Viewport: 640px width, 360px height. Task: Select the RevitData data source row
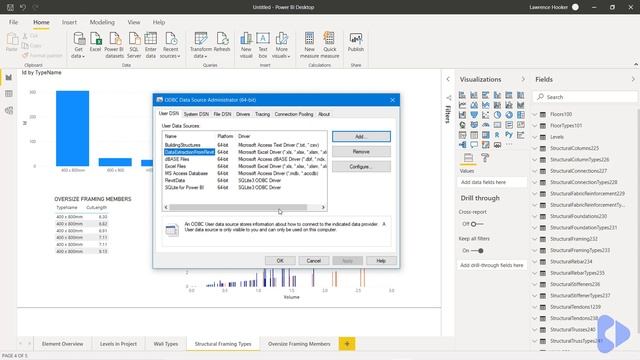point(244,180)
